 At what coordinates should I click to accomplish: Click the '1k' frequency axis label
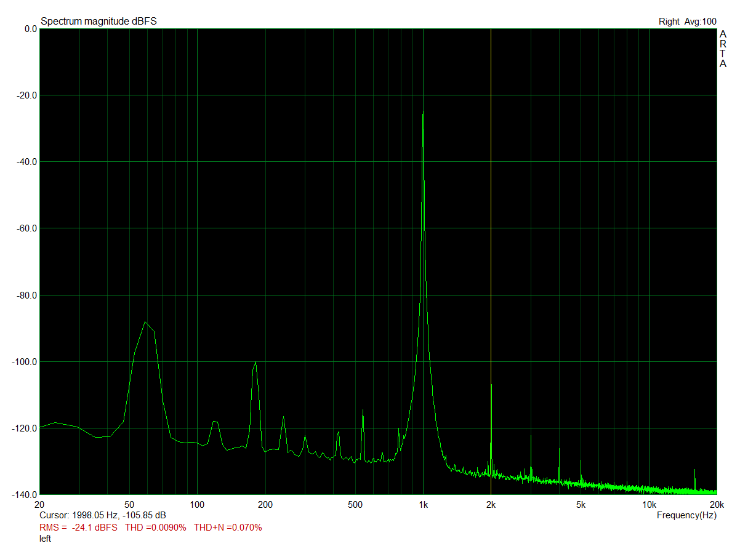pyautogui.click(x=423, y=505)
